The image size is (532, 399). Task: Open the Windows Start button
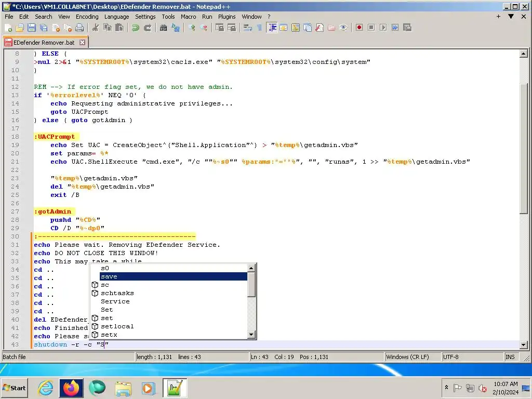click(14, 388)
